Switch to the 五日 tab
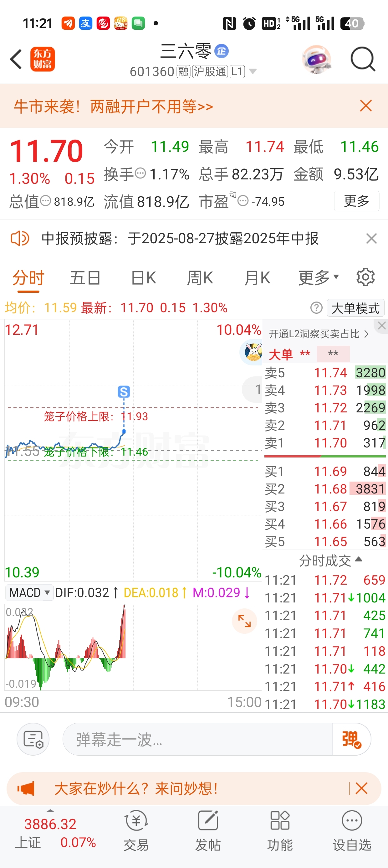Image resolution: width=388 pixels, height=868 pixels. click(x=85, y=278)
